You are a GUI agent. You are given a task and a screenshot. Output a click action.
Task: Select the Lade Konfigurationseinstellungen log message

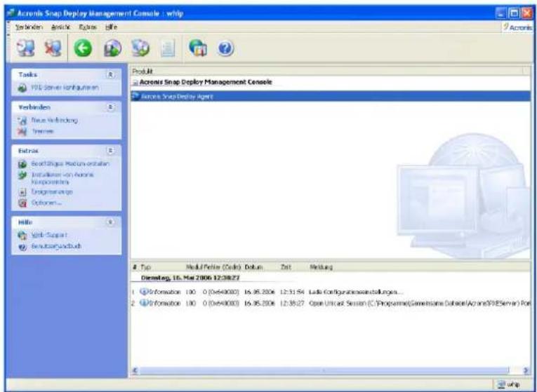point(356,292)
